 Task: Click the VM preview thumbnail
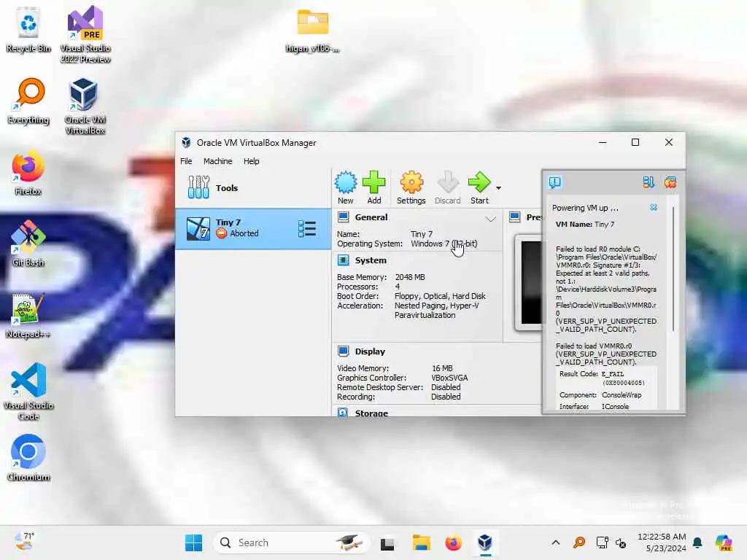coord(529,282)
